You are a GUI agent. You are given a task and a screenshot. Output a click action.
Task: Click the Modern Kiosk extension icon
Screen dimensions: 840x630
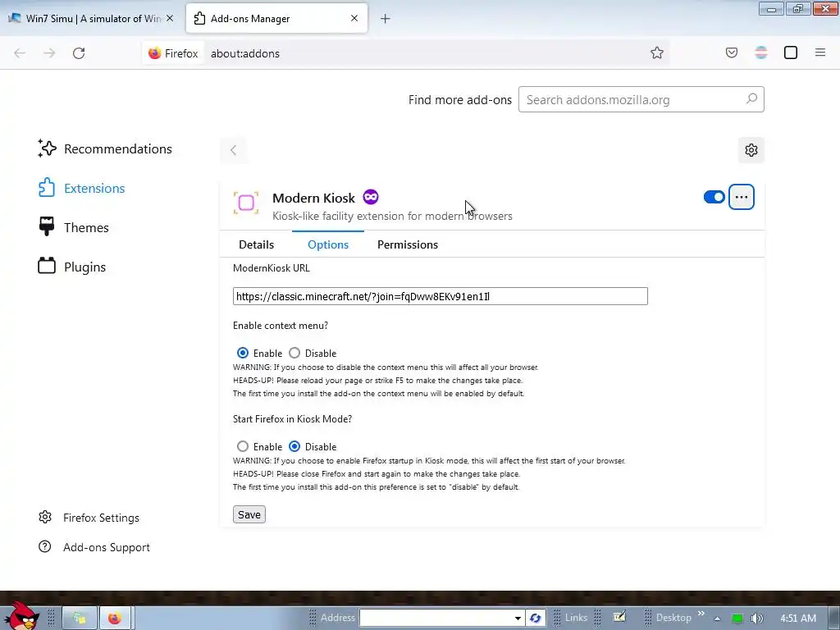[246, 203]
